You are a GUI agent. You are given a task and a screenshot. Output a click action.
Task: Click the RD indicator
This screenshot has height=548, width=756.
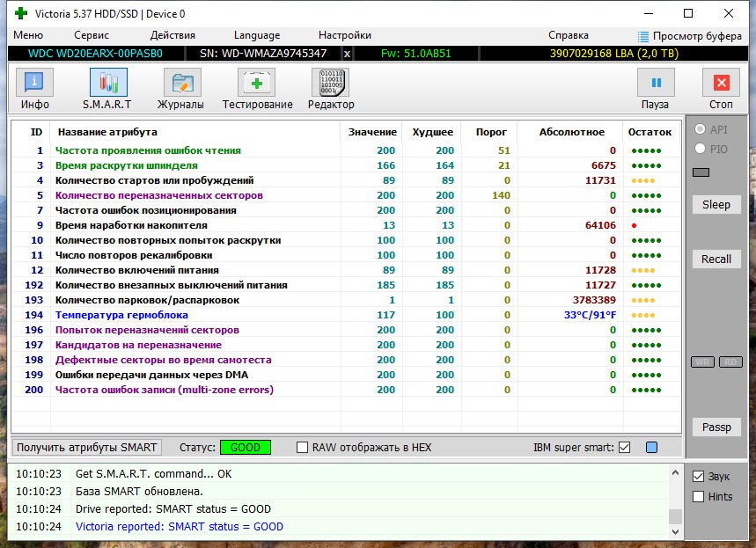[x=730, y=362]
